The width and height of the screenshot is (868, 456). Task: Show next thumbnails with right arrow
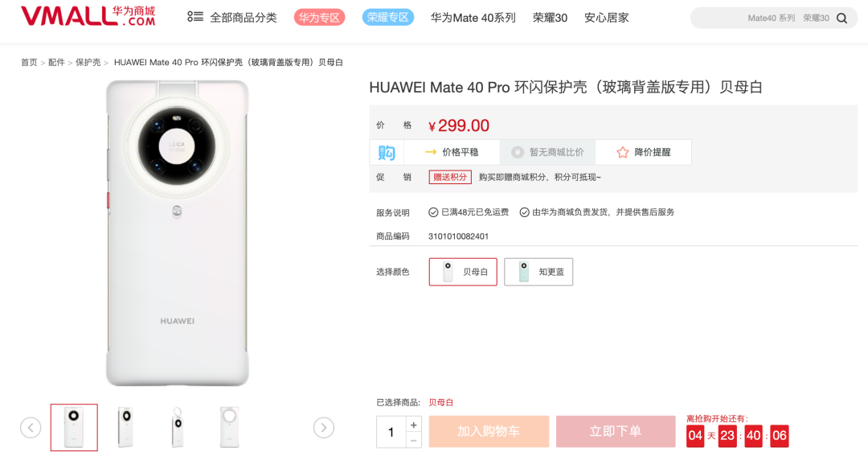point(324,428)
